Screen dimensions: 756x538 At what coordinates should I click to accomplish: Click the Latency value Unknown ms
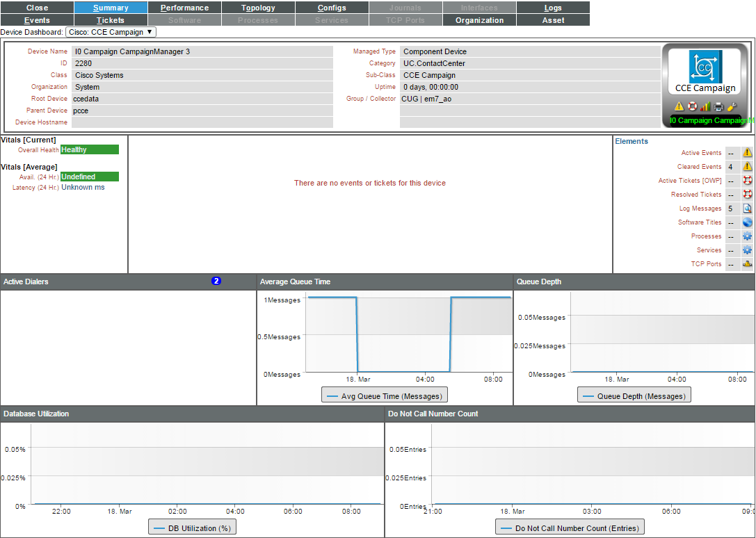[83, 188]
